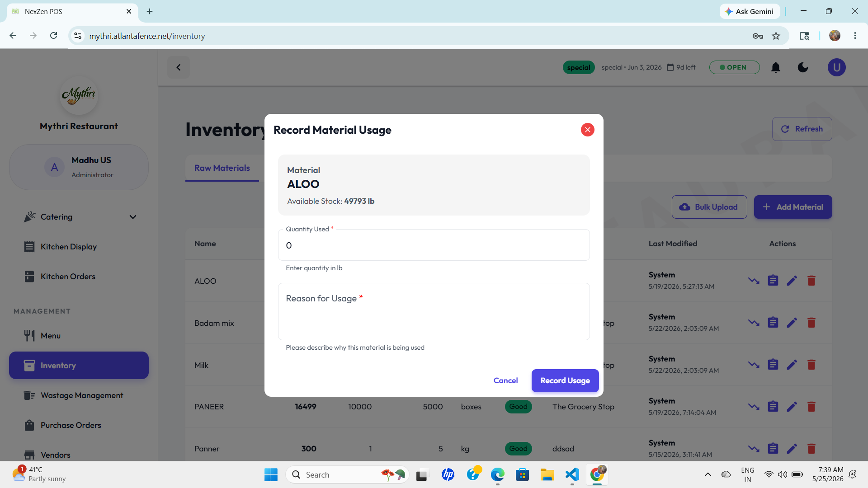Screen dimensions: 868x488
Task: Click the green special badge
Action: (579, 67)
